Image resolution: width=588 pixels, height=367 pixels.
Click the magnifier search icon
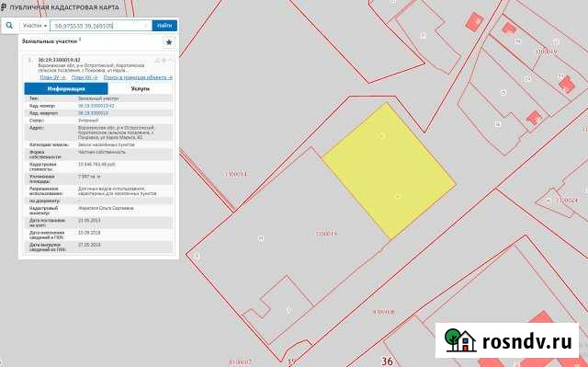(9, 26)
